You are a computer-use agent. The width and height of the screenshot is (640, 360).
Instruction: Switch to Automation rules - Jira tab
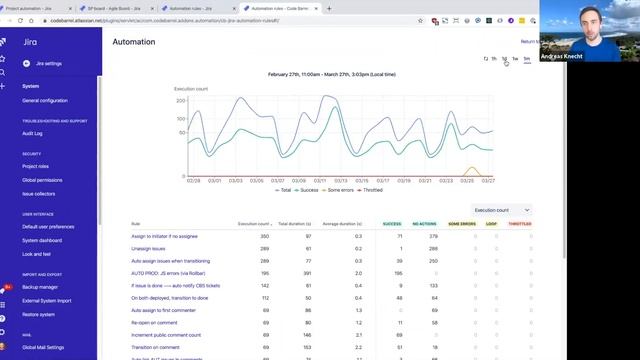point(198,8)
